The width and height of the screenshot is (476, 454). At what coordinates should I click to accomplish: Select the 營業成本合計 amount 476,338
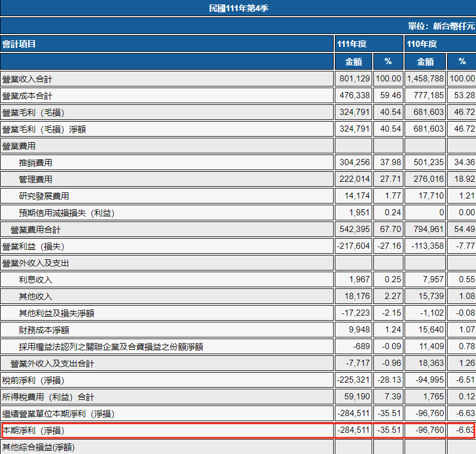[354, 96]
